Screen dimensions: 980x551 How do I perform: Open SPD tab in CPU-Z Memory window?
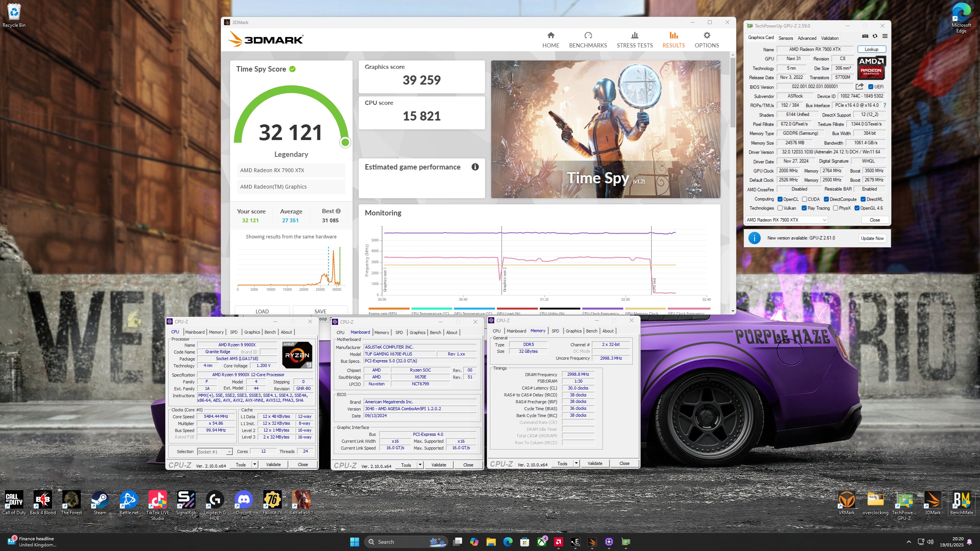tap(555, 331)
